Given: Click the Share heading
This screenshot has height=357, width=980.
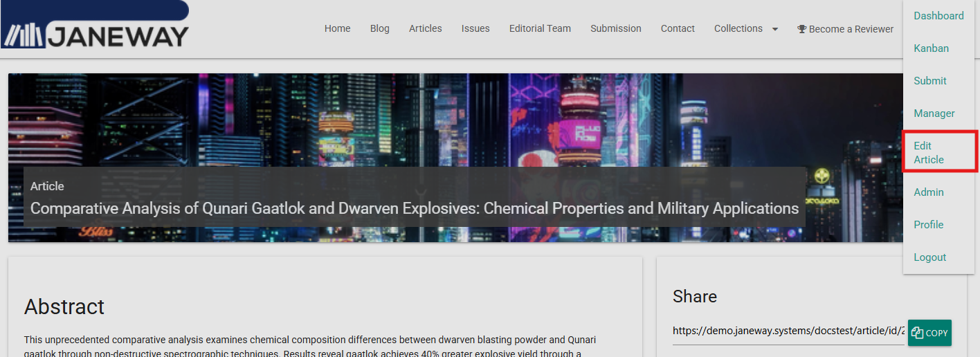Looking at the screenshot, I should (695, 297).
